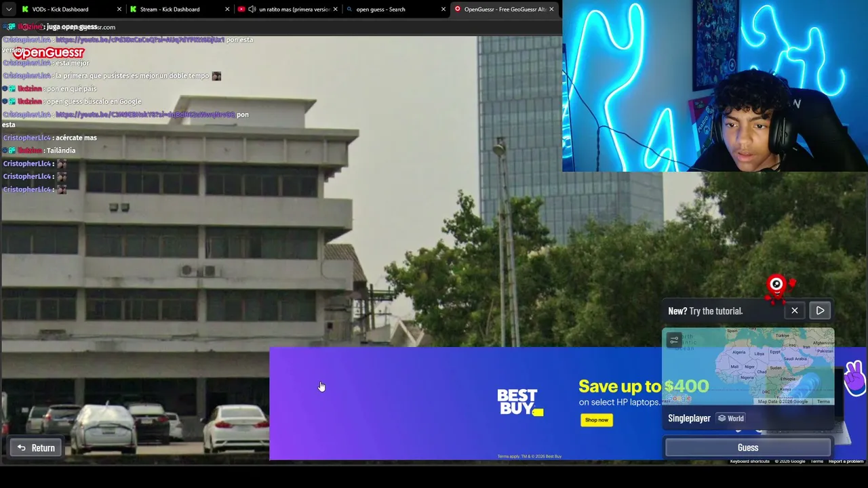Viewport: 868px width, 488px height.
Task: Click the Best Buy logo in the ad
Action: [x=519, y=402]
